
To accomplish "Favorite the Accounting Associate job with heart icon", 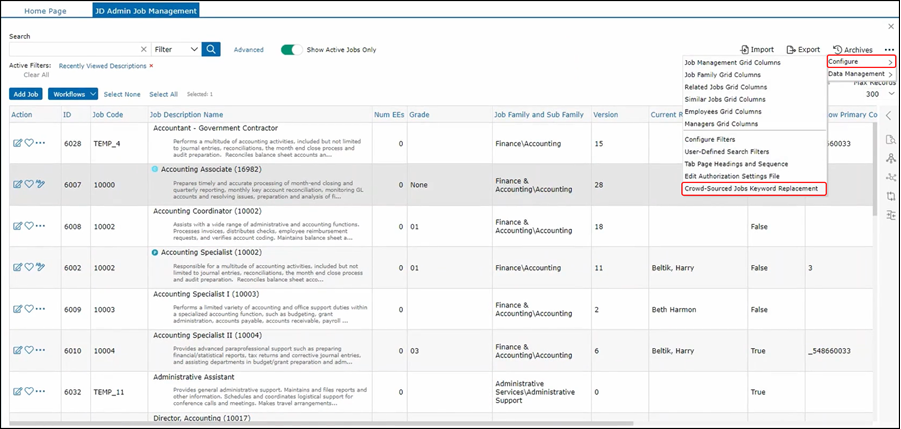I will pyautogui.click(x=29, y=184).
